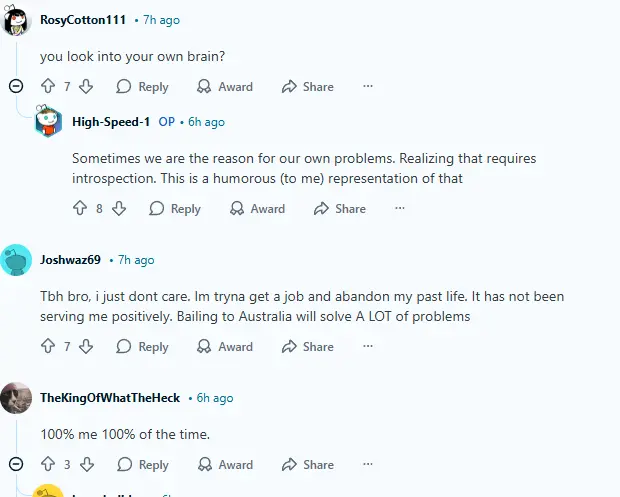
Task: Reply to Joshwaz69's comment
Action: click(x=143, y=347)
